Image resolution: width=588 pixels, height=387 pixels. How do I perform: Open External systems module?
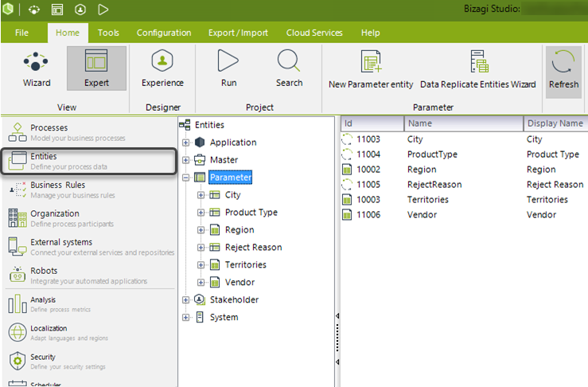point(89,247)
